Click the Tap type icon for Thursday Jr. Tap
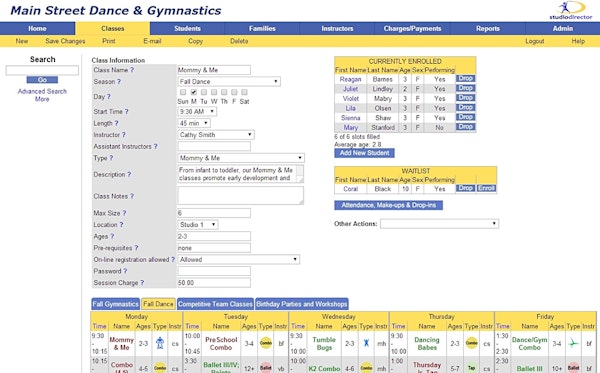 point(471,368)
